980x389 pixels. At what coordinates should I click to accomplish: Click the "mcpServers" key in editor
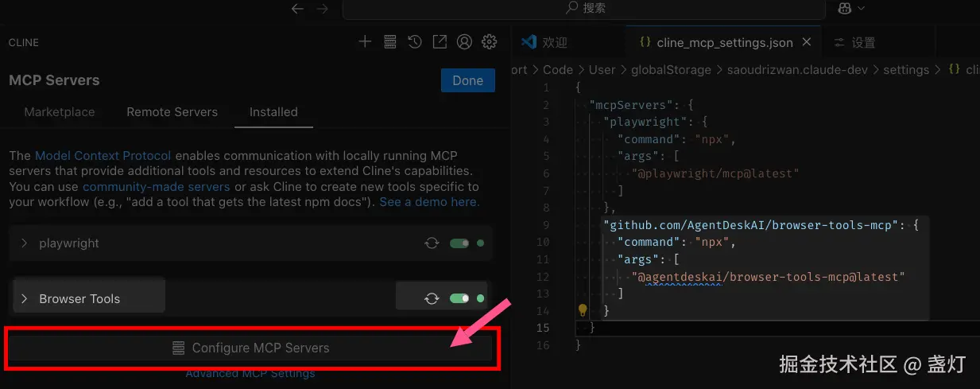point(634,105)
